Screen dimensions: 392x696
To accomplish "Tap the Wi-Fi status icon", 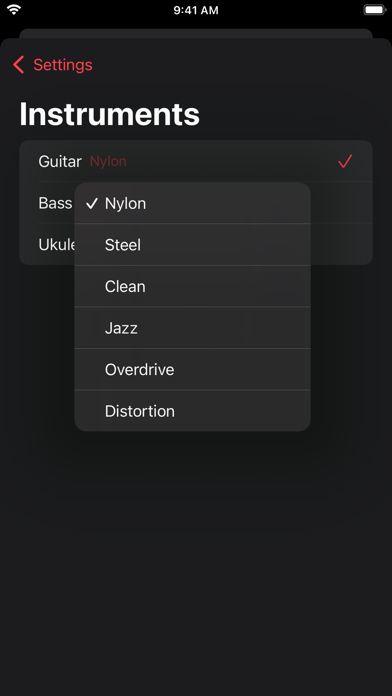I will [14, 10].
